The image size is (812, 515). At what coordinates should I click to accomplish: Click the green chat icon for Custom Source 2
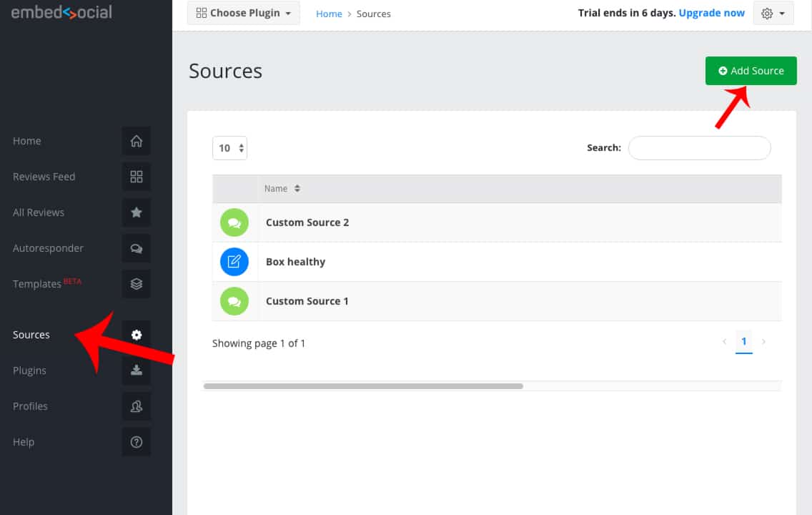234,222
